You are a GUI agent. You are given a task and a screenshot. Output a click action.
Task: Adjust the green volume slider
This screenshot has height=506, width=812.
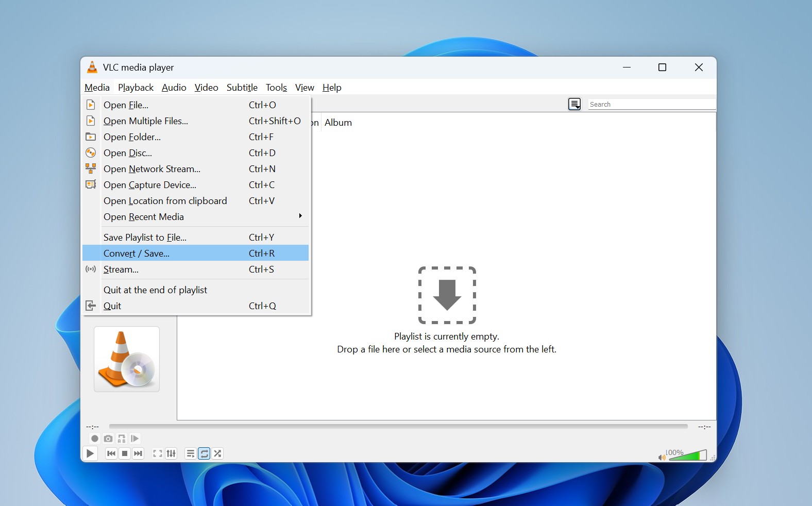tap(688, 456)
